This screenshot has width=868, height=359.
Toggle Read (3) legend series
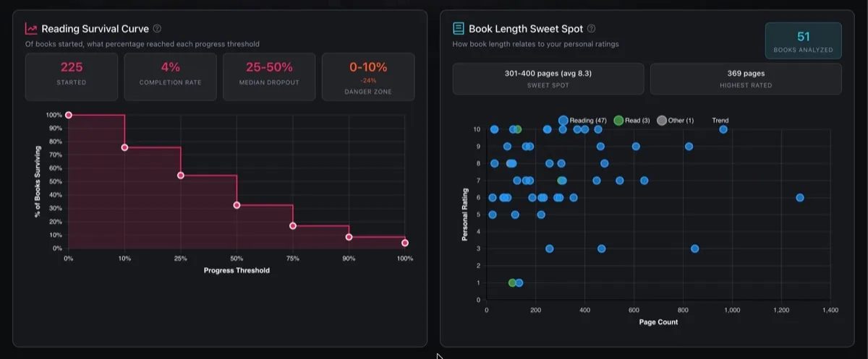(631, 121)
